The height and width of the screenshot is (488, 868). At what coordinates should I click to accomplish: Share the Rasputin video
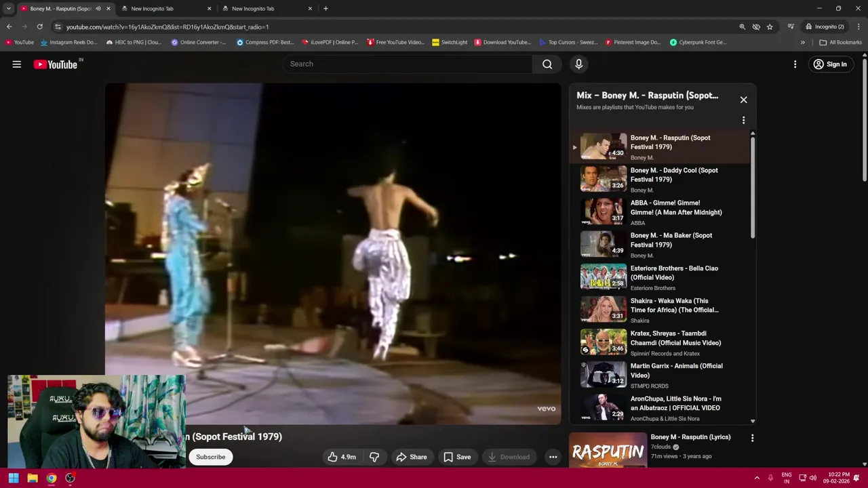411,457
